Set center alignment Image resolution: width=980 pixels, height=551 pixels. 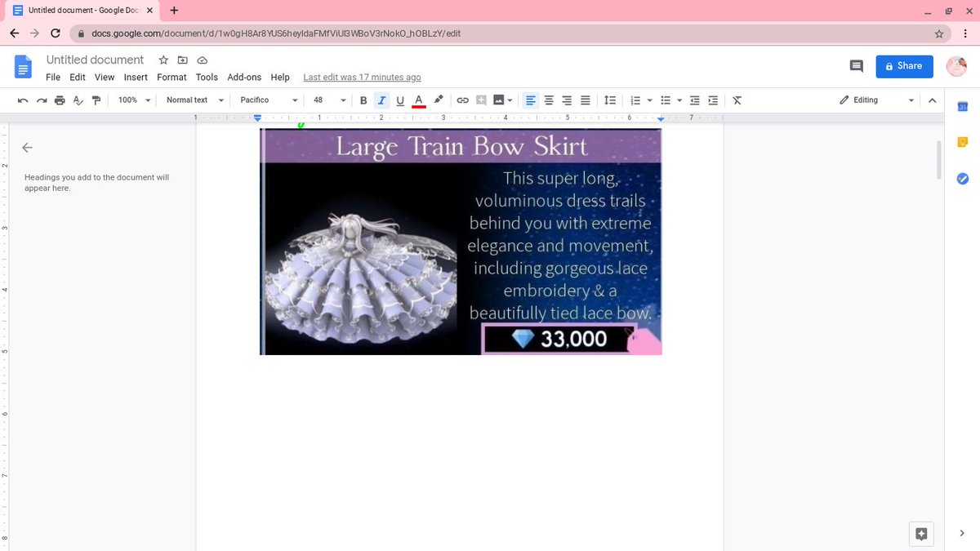coord(549,100)
